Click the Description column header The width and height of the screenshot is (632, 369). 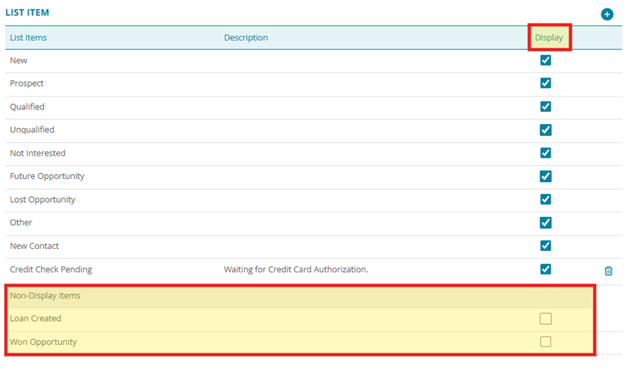point(246,38)
